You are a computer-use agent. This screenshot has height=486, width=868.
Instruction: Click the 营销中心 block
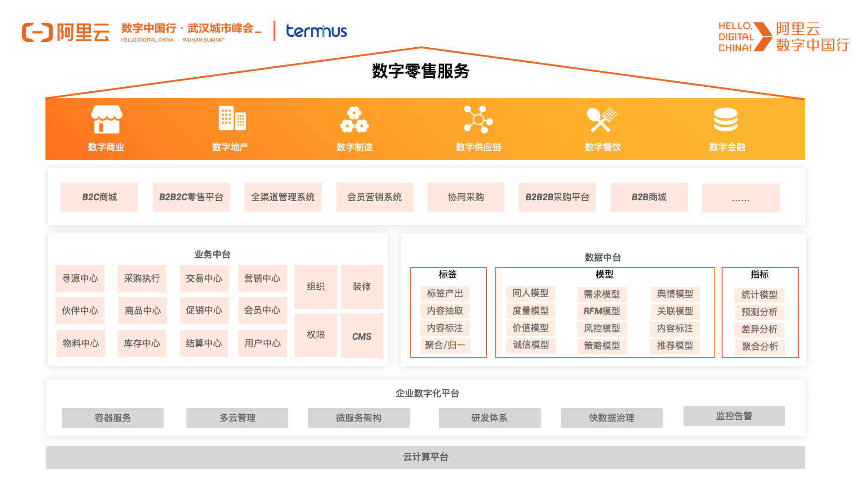pos(263,278)
